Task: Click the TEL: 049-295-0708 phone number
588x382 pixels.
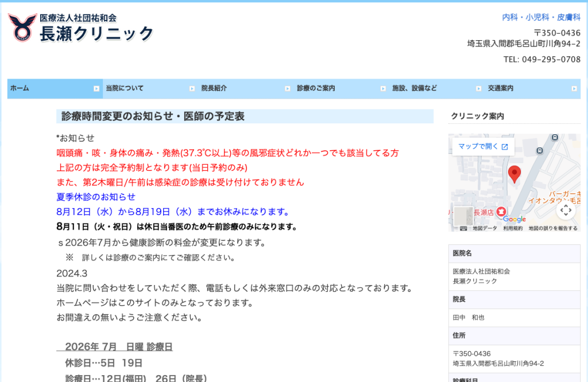Action: click(542, 59)
